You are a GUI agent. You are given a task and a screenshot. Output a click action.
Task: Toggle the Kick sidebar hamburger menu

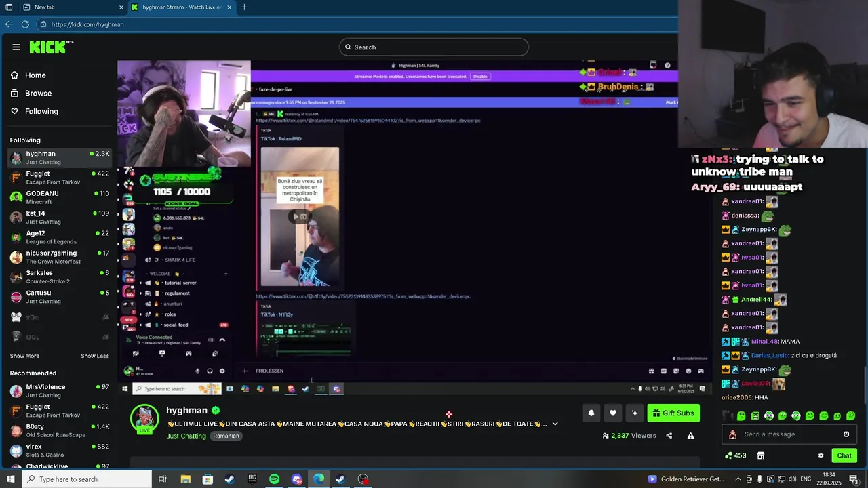(16, 47)
